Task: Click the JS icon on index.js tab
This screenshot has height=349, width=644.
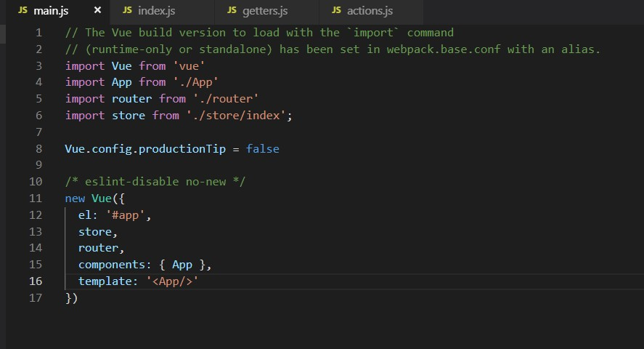Action: [127, 10]
